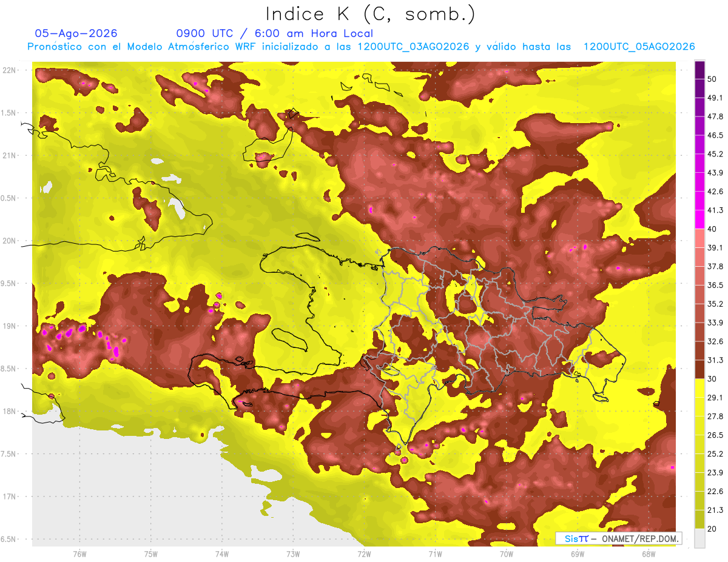Click the '49.1' value on the color scale
The image size is (728, 562).
coord(715,98)
